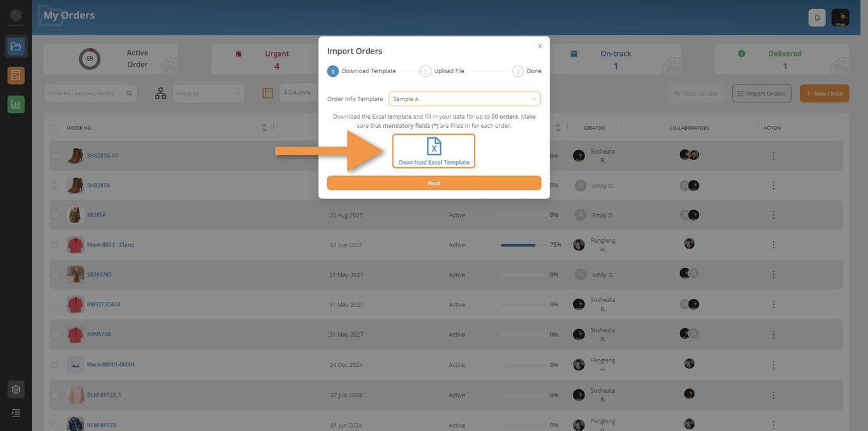
Task: Select the SH828TA order checkbox
Action: 55,186
